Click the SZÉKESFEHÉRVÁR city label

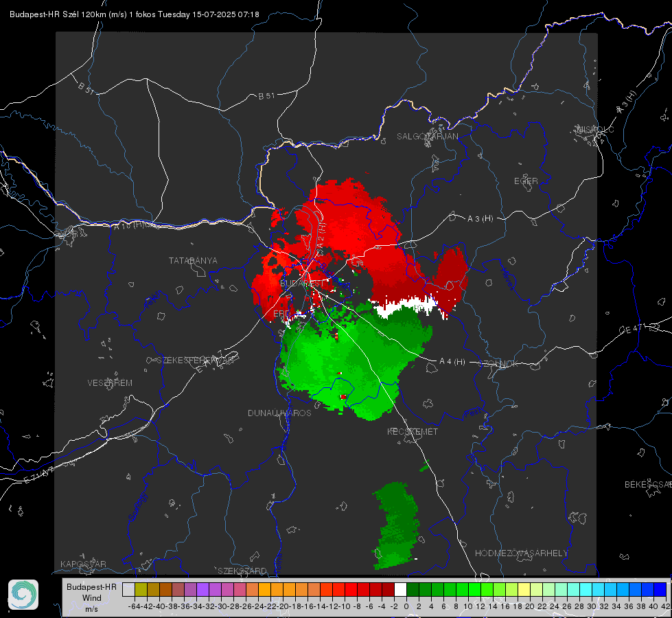194,360
